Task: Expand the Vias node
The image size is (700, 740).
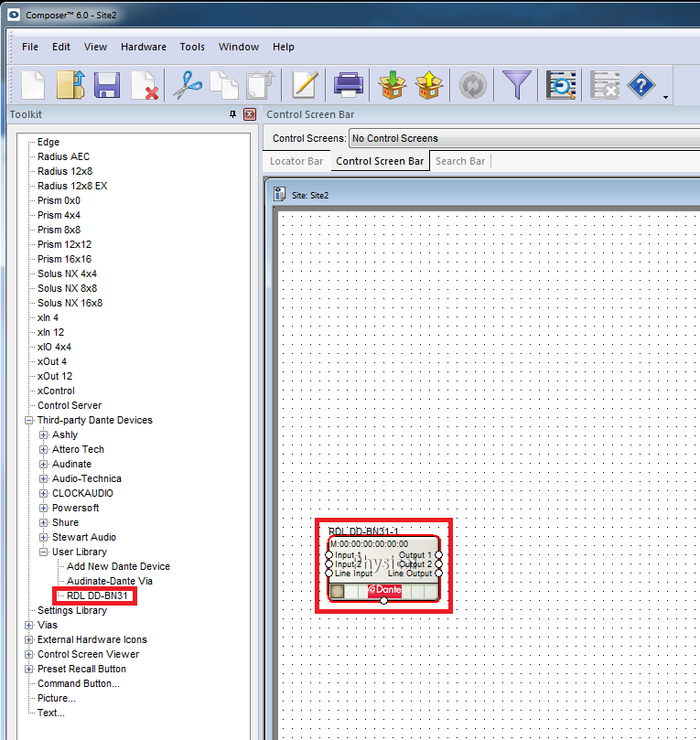Action: tap(28, 625)
